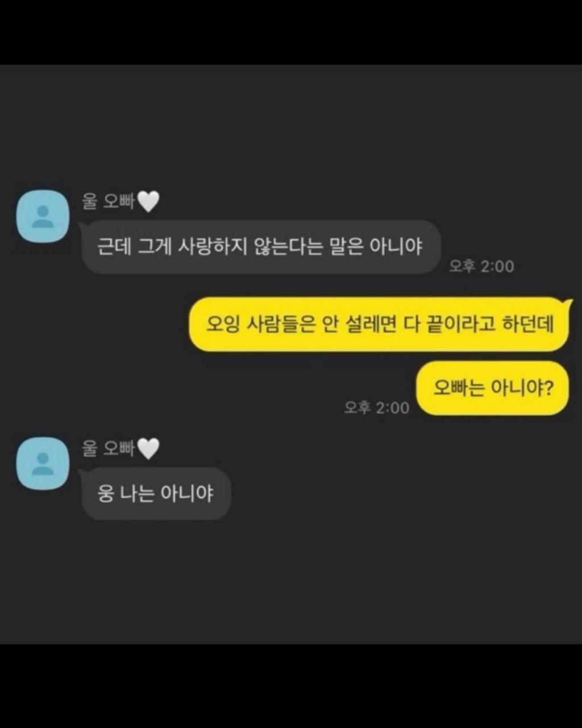Click the question mark in '오빠는 아니야?'

coord(548,388)
